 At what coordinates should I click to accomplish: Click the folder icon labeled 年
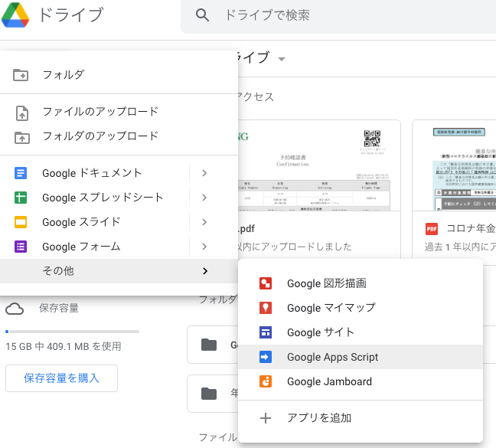click(x=209, y=394)
